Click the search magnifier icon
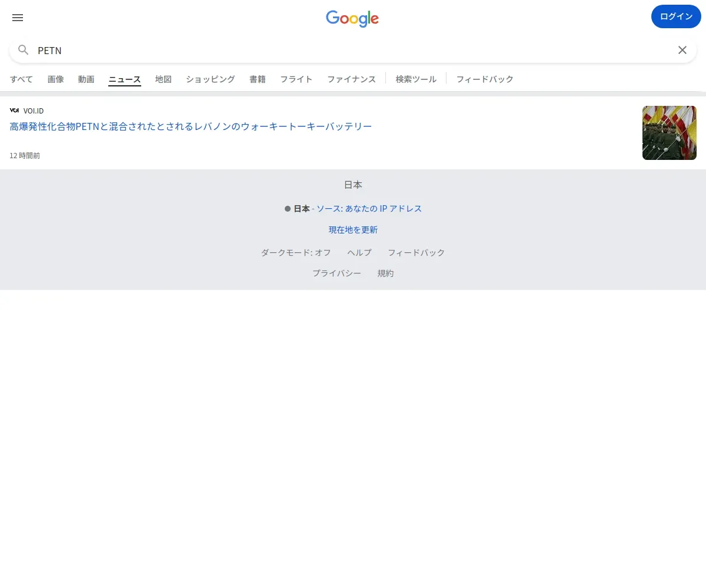This screenshot has height=588, width=706. [x=24, y=50]
